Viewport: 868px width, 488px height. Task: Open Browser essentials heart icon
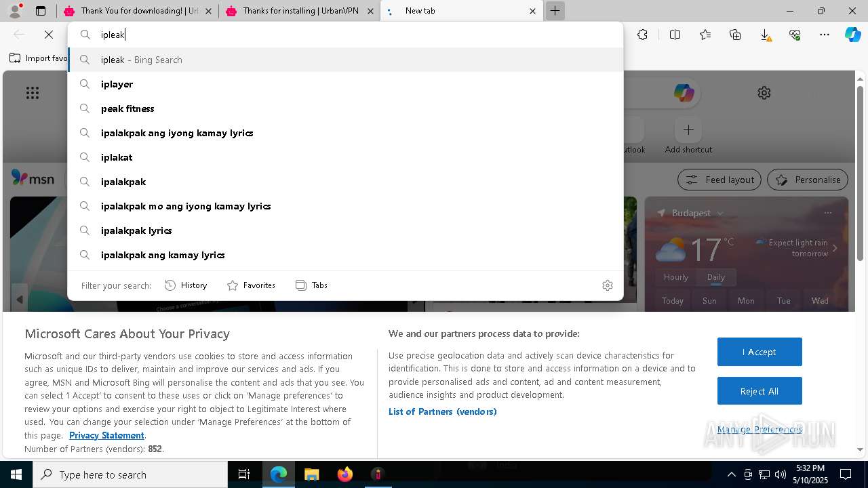[795, 35]
